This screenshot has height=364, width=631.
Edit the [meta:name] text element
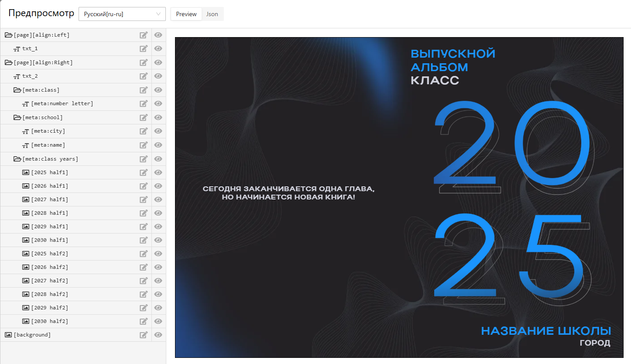coord(144,145)
